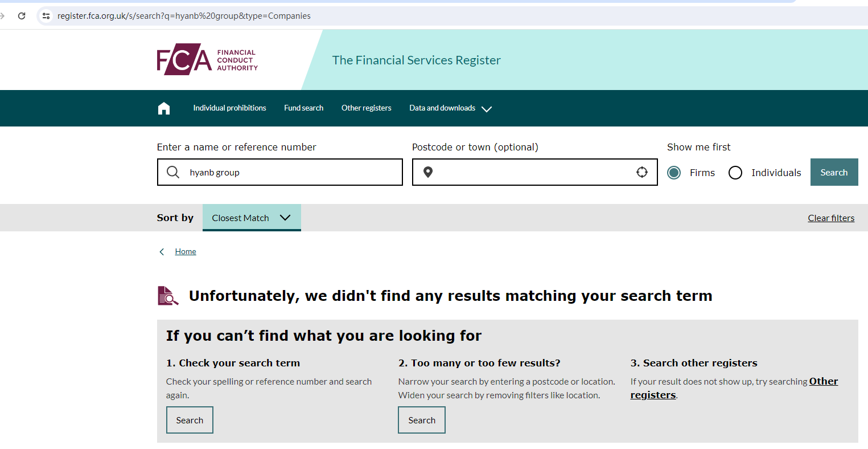
Task: Click the 'Show me first' label
Action: [x=699, y=147]
